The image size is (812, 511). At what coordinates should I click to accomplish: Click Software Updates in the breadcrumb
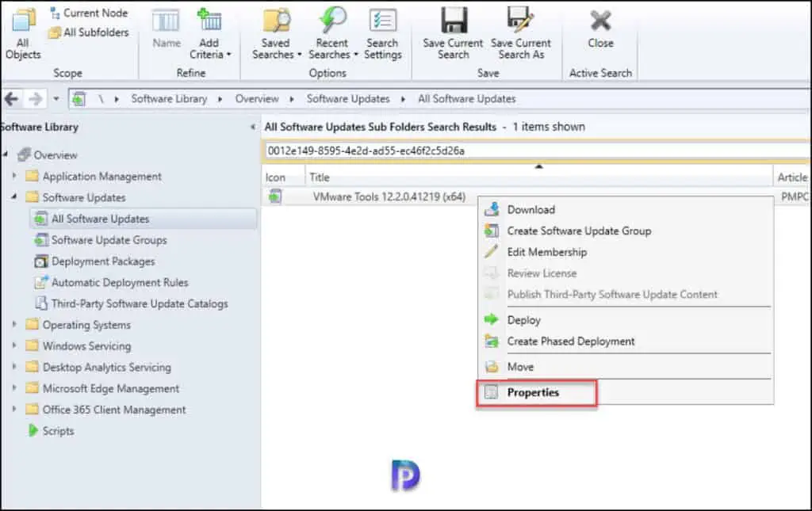(x=348, y=99)
